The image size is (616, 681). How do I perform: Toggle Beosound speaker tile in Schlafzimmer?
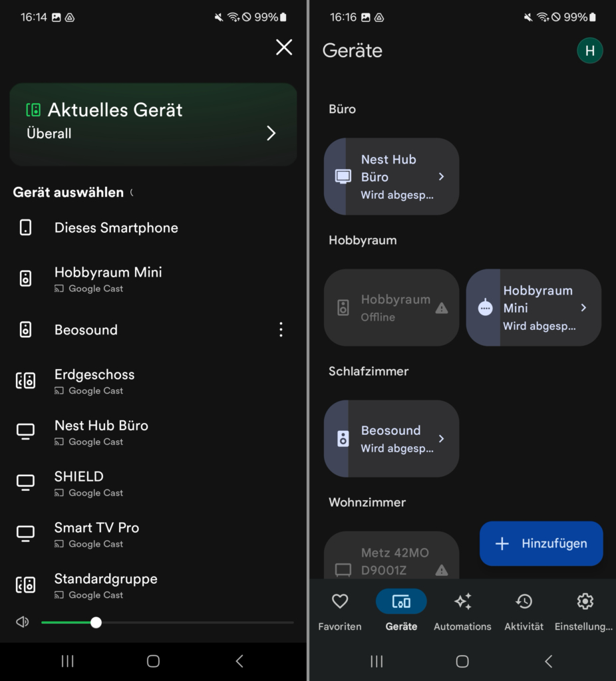[342, 439]
